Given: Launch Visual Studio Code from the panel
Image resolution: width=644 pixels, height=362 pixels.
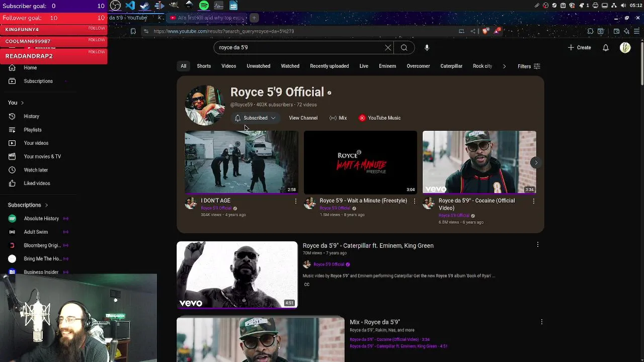Looking at the screenshot, I should (x=130, y=6).
